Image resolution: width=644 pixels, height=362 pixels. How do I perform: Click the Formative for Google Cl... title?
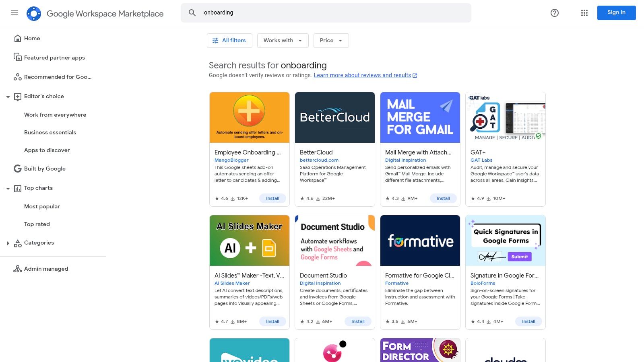420,276
